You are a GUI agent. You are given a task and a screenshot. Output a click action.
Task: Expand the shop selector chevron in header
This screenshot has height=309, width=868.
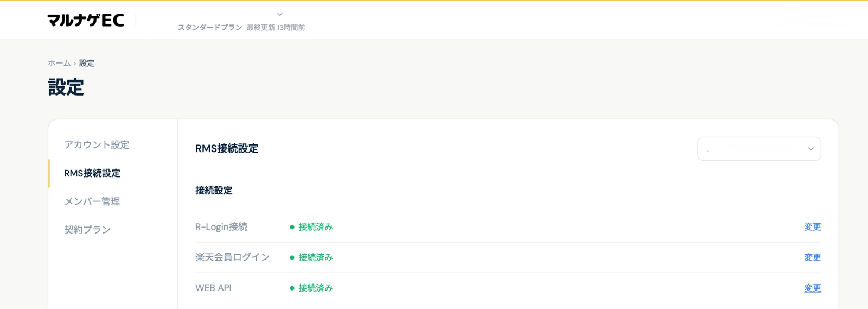pyautogui.click(x=280, y=15)
